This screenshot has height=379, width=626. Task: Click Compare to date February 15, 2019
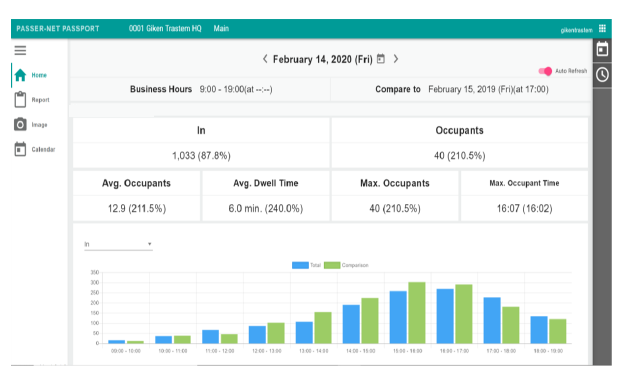488,89
